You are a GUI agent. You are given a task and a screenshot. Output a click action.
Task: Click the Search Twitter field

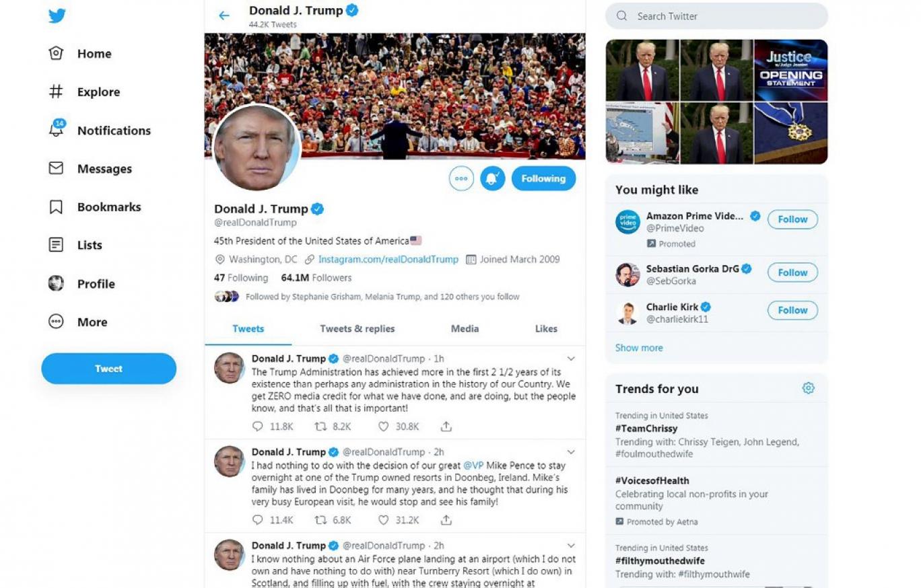point(716,16)
